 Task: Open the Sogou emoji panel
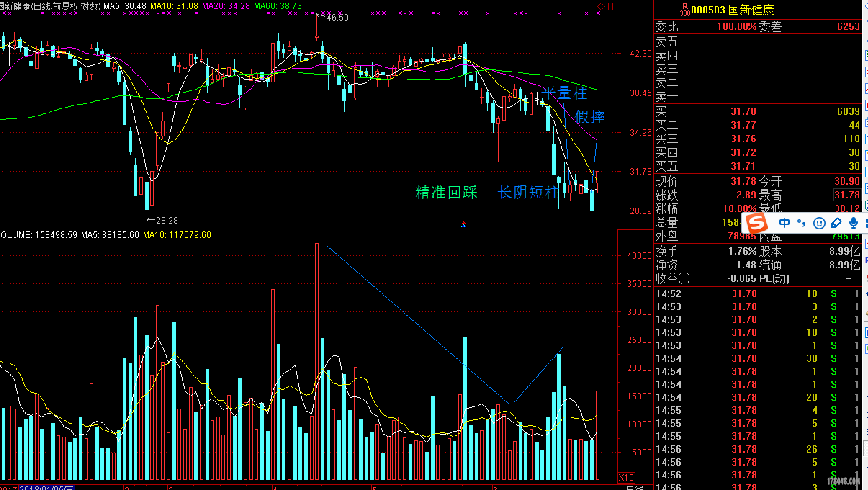819,223
